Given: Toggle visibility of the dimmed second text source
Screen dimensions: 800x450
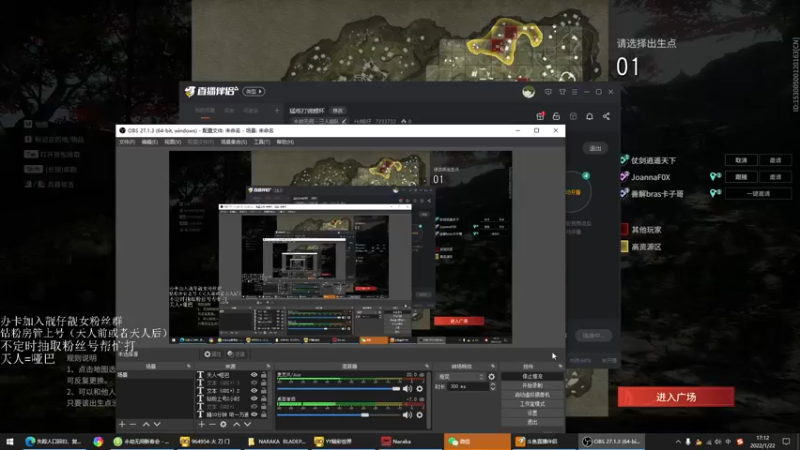Looking at the screenshot, I should coord(254,383).
